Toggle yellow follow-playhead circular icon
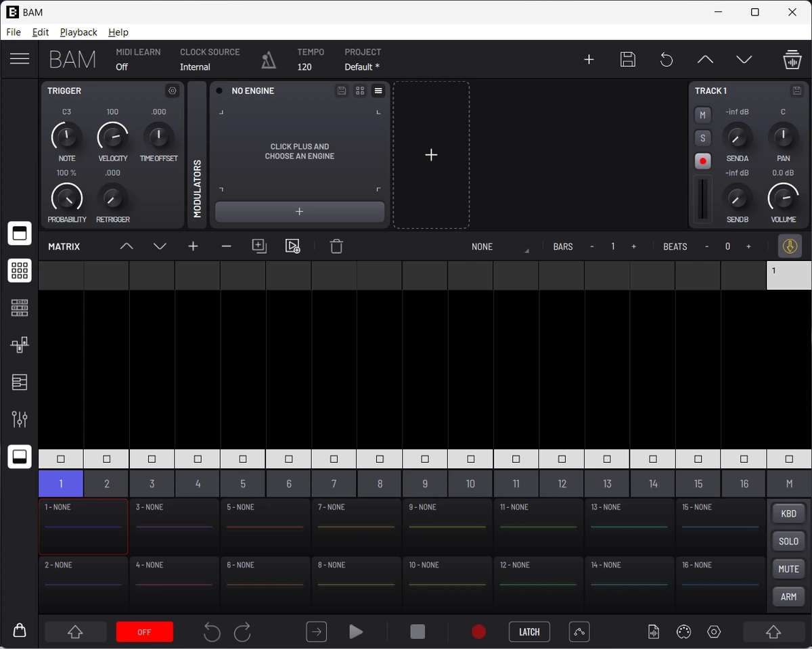This screenshot has height=649, width=812. point(790,246)
